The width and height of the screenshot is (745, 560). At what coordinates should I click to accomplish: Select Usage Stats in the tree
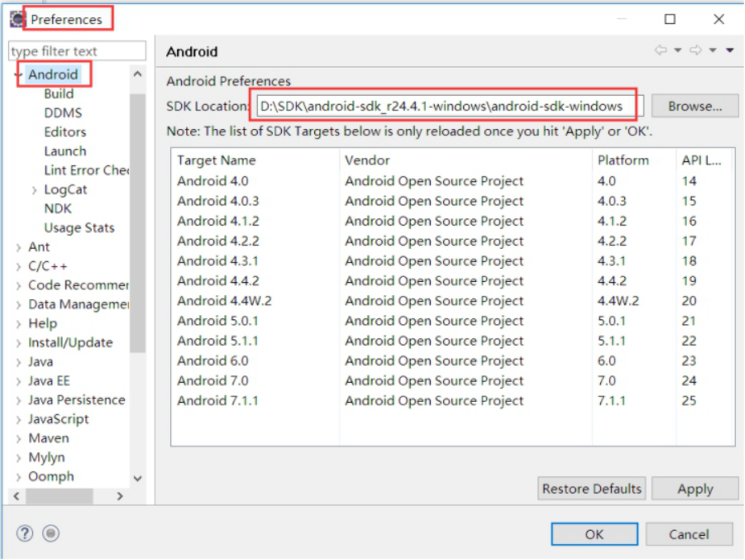pos(79,228)
